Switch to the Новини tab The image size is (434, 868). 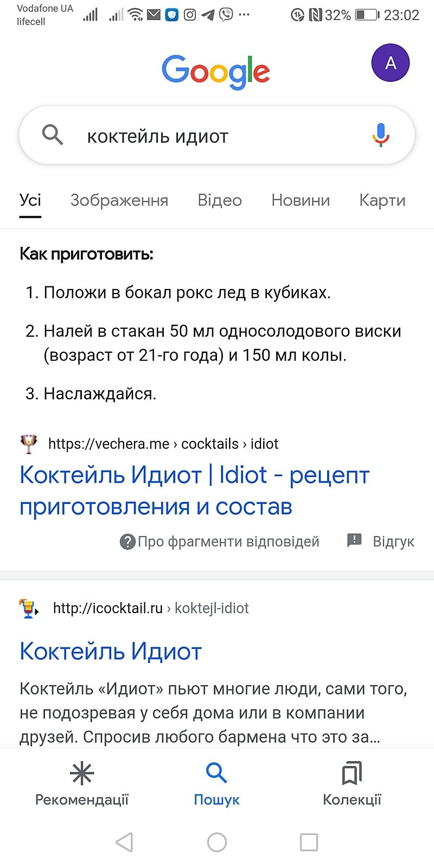(x=301, y=200)
